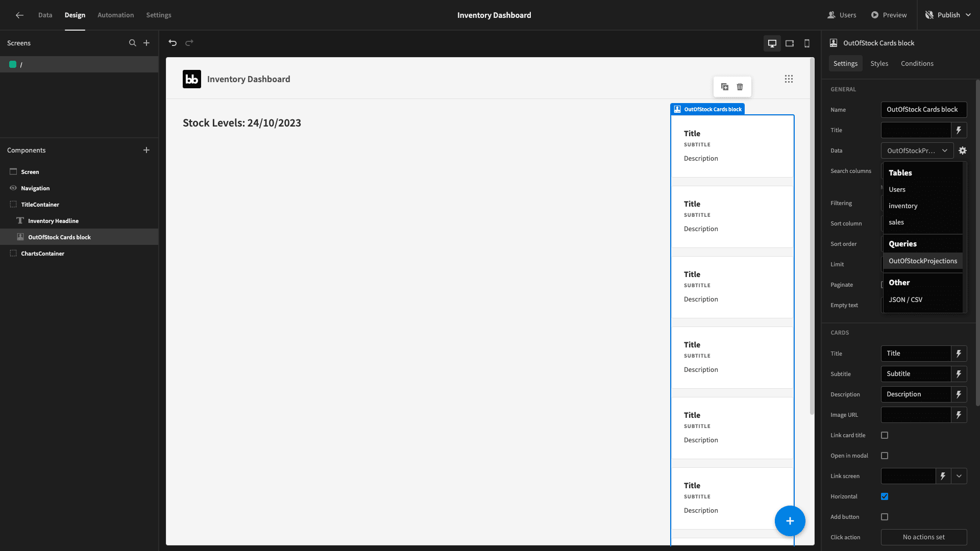This screenshot has width=980, height=551.
Task: Open data settings gear icon
Action: click(x=963, y=151)
